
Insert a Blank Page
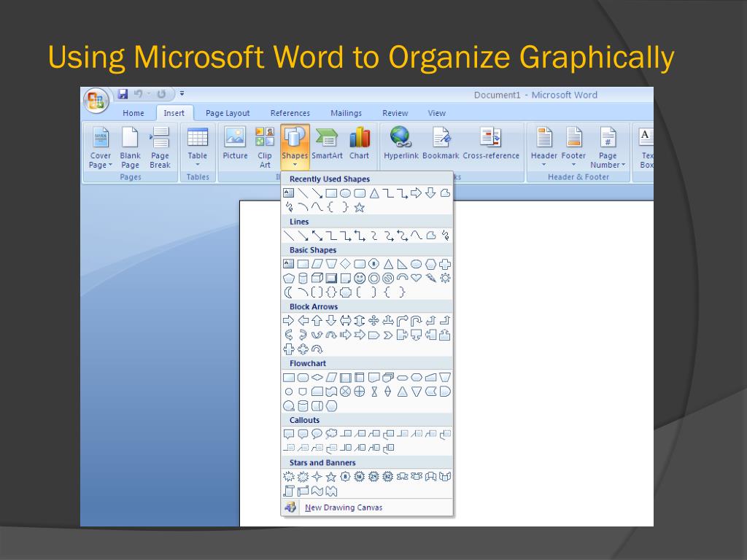click(130, 147)
